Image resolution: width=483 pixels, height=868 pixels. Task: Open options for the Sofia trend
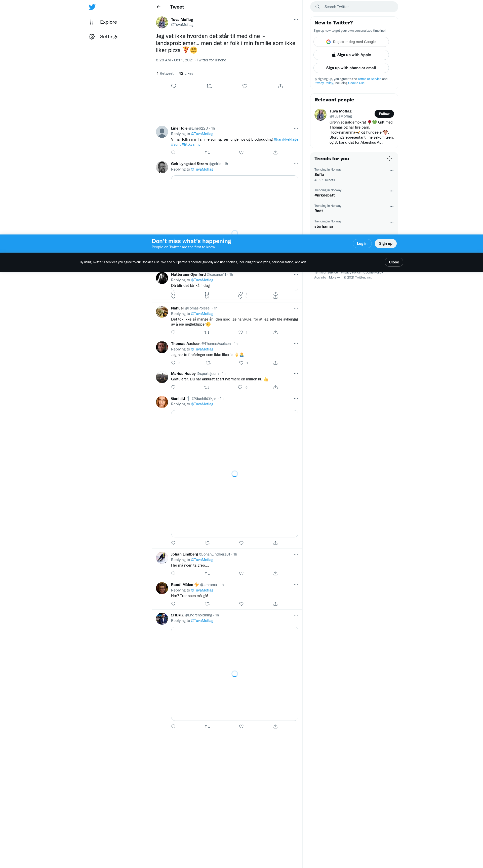point(391,171)
